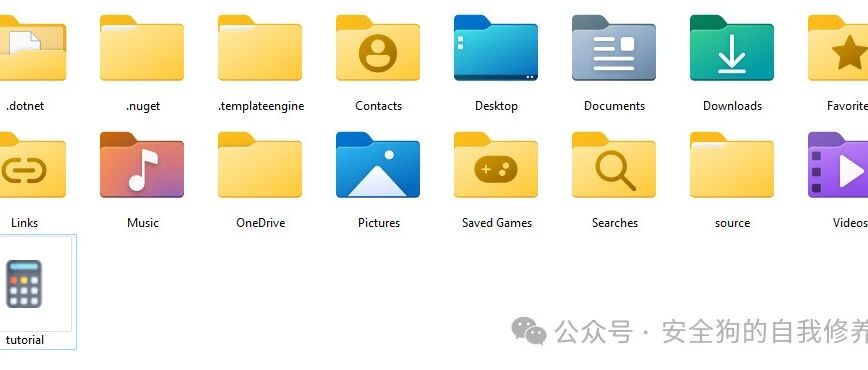This screenshot has height=370, width=868.
Task: Click the "Links" label text
Action: [x=25, y=223]
